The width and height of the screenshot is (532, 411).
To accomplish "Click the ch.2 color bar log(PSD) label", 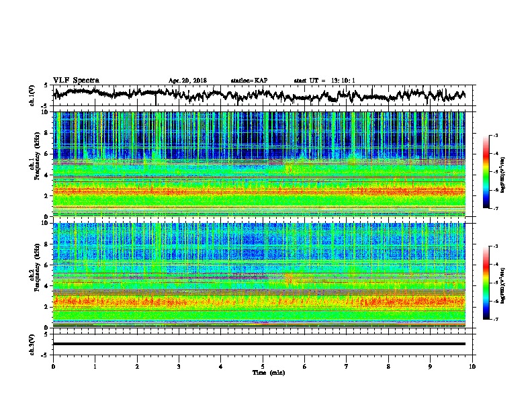I will (x=503, y=285).
